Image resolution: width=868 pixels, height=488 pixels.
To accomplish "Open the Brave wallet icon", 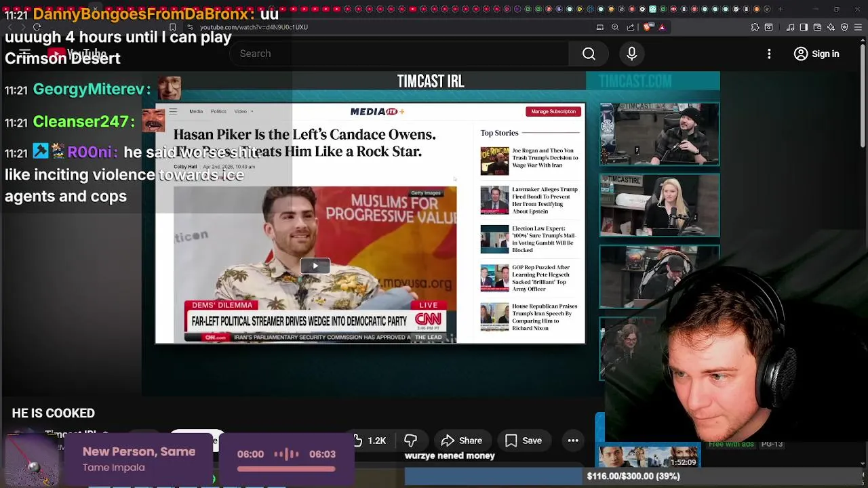I will (817, 27).
